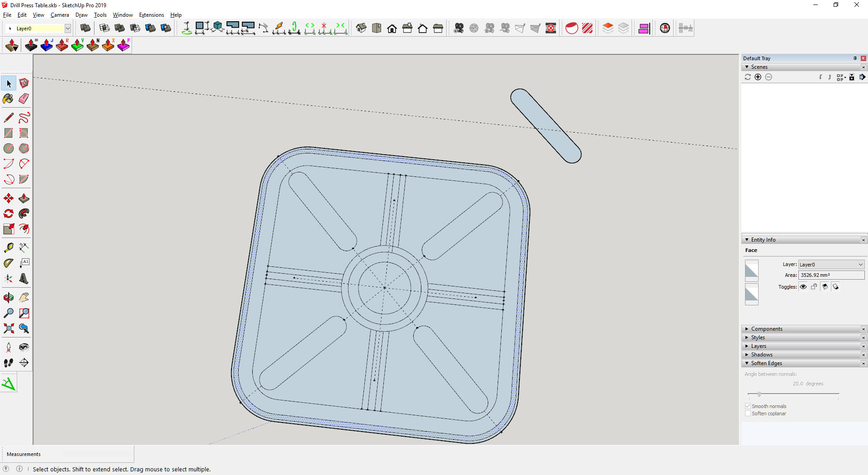Toggle the lock icon in Entity Info
The image size is (868, 475).
814,287
